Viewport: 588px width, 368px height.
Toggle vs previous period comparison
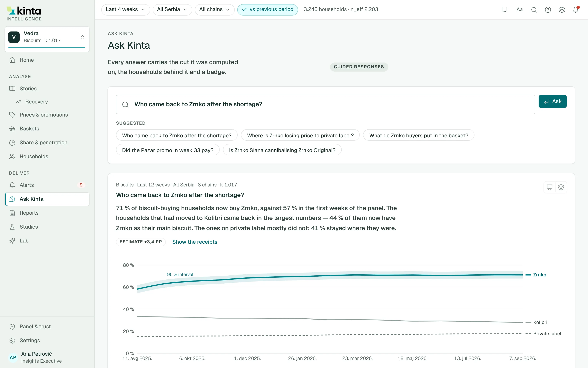click(x=267, y=9)
